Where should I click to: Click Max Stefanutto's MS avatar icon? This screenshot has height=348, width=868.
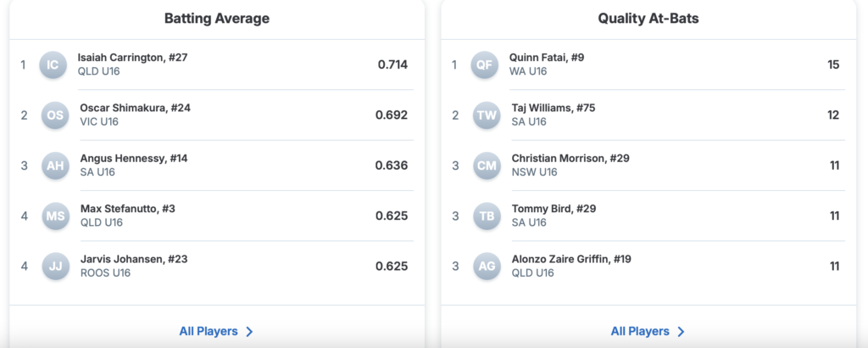coord(55,216)
